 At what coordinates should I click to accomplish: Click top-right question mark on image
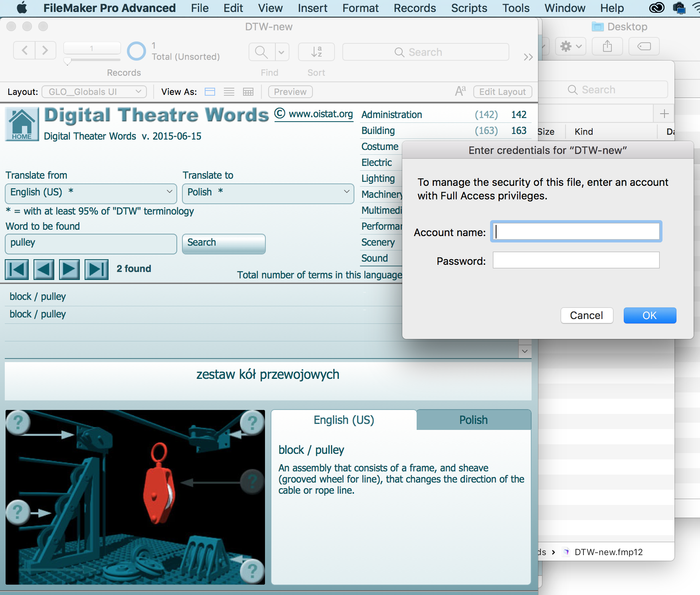pos(252,422)
